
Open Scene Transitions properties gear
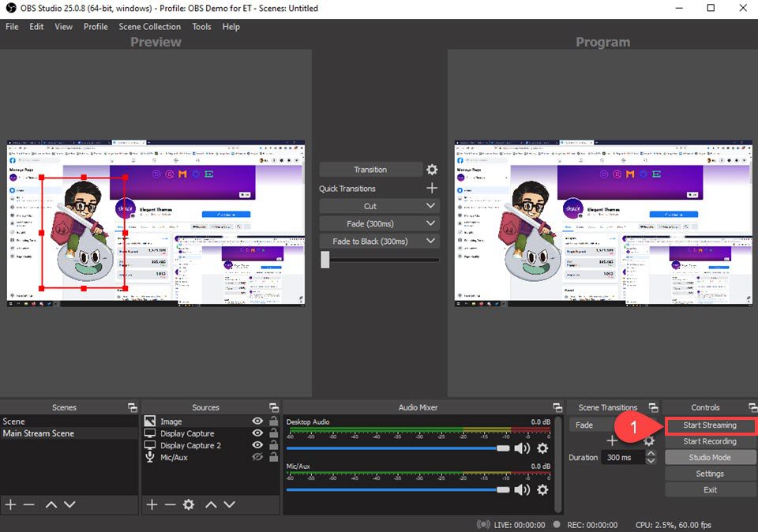click(649, 441)
